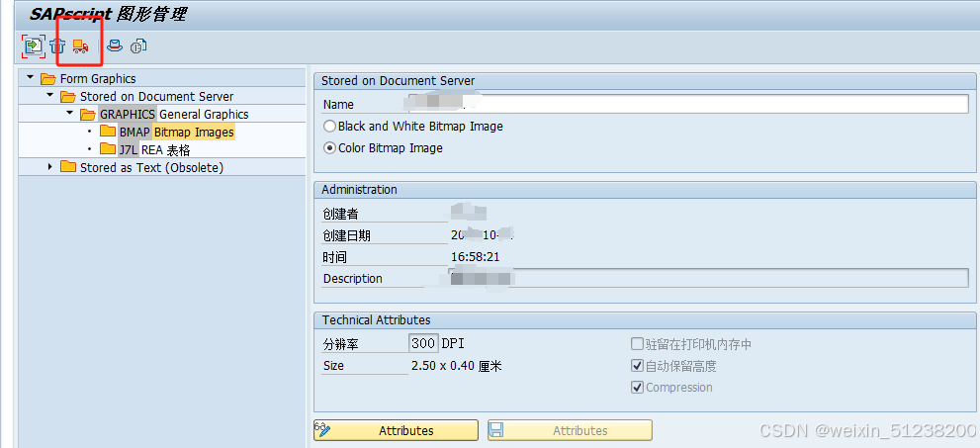The image size is (980, 448).
Task: Select Black and White Bitmap Image option
Action: [x=329, y=127]
